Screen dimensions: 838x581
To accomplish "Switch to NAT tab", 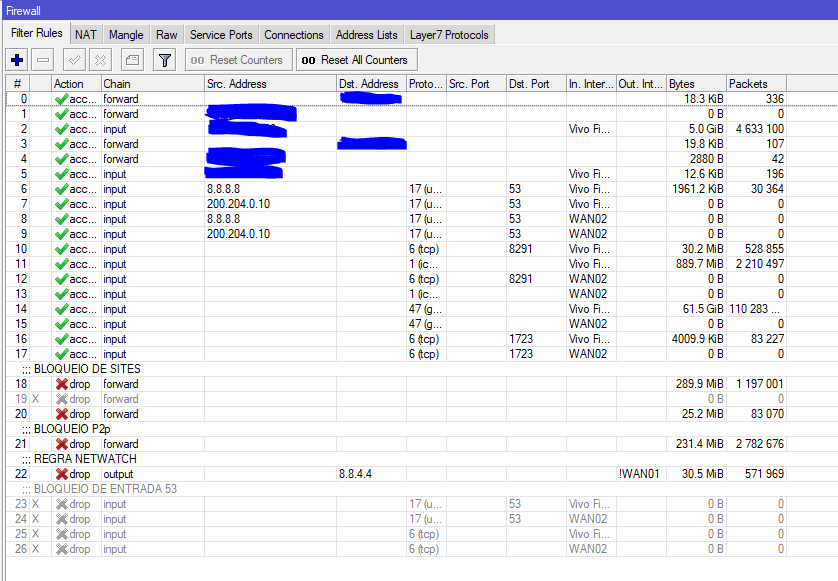I will click(x=86, y=35).
